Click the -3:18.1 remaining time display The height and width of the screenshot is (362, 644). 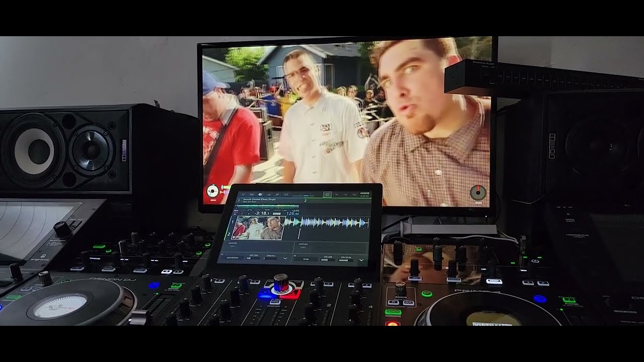click(262, 213)
